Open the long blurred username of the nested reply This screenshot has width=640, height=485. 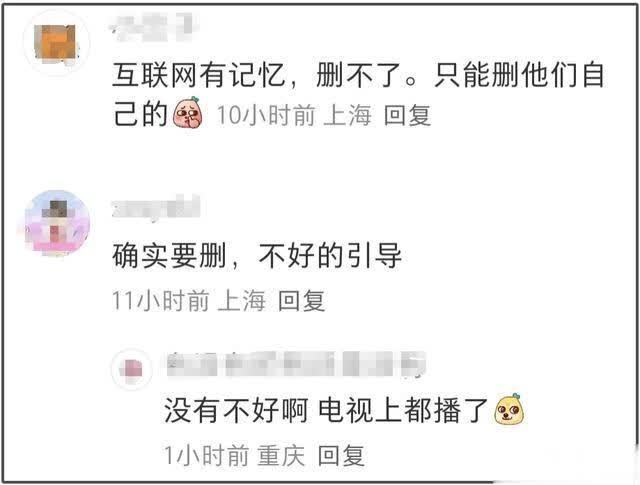(297, 363)
